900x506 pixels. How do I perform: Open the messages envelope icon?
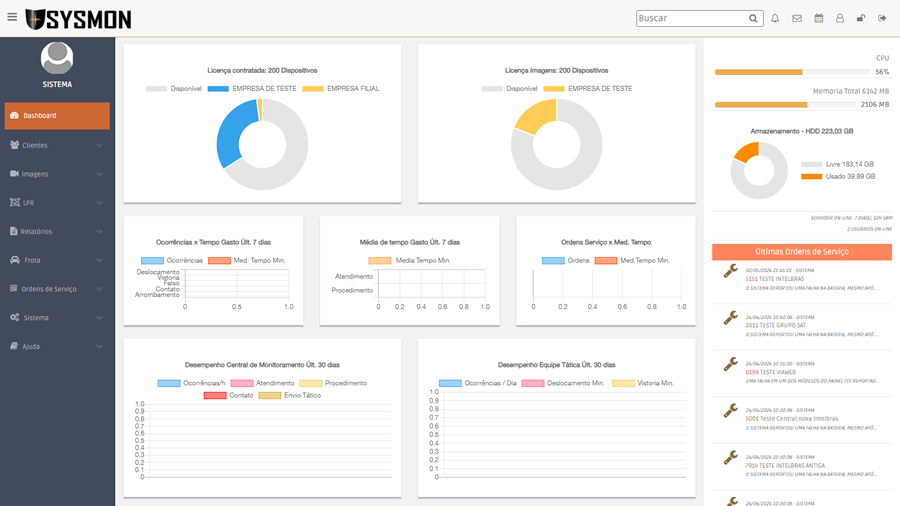coord(797,18)
